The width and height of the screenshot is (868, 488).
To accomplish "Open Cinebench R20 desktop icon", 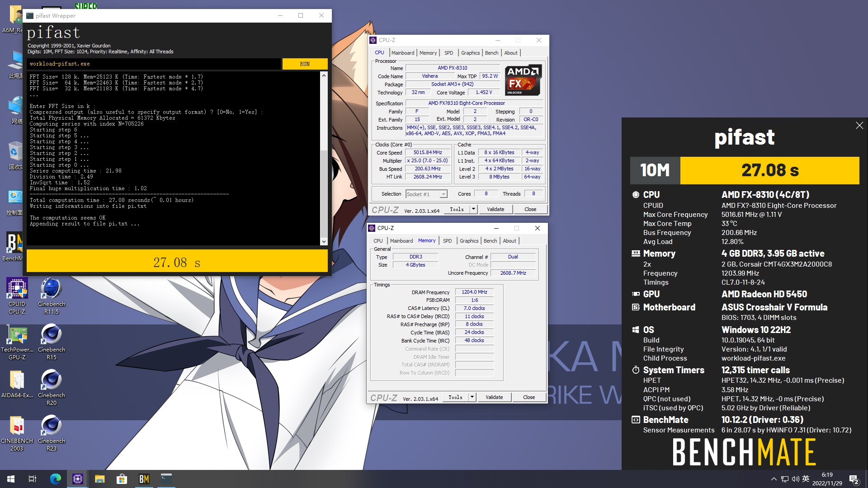I will tap(51, 387).
